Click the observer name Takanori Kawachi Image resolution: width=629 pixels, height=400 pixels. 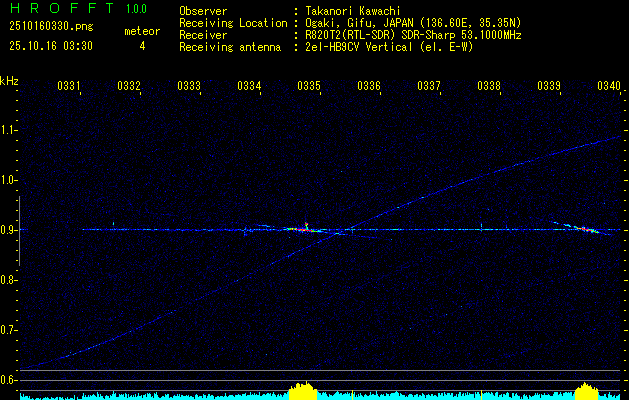(x=353, y=11)
